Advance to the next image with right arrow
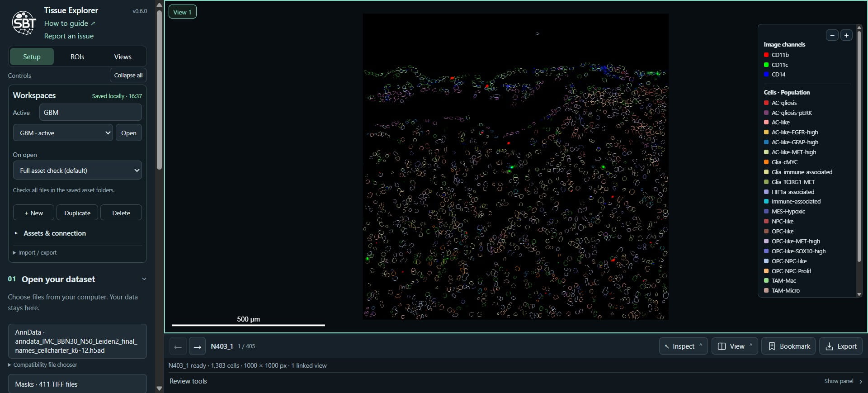This screenshot has height=393, width=868. coord(197,346)
